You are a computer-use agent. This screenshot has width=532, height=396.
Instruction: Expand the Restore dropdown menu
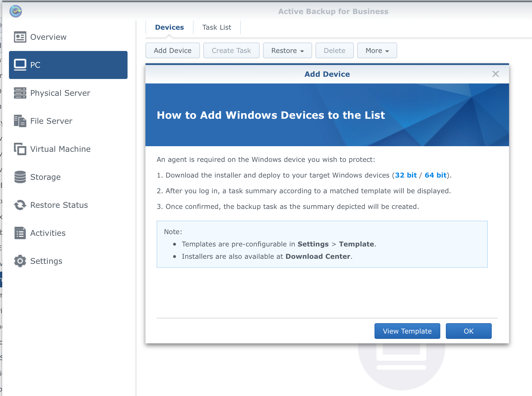point(288,50)
